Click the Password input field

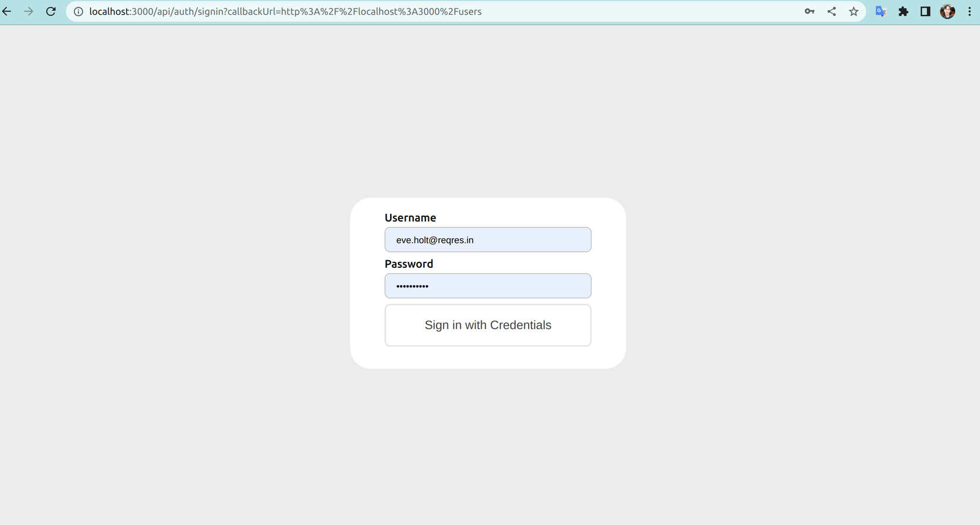coord(488,286)
